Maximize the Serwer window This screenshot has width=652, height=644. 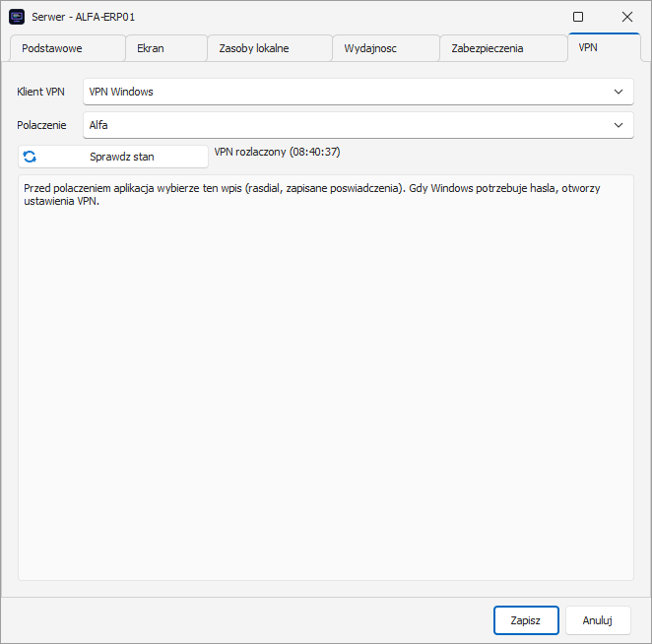click(x=578, y=17)
